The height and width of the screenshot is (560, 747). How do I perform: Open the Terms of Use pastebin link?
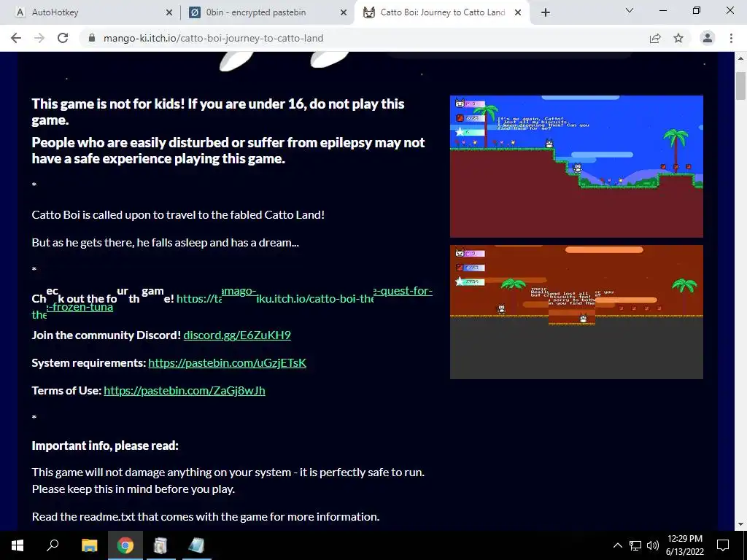pyautogui.click(x=185, y=391)
